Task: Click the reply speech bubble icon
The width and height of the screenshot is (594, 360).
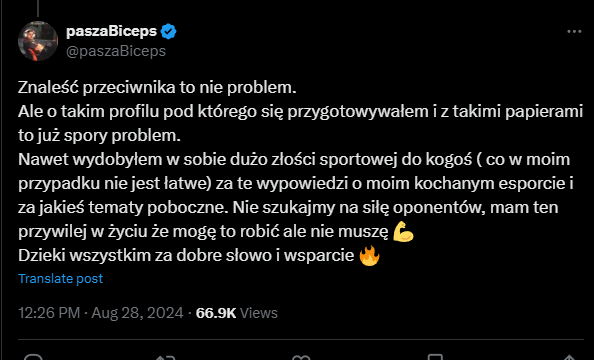Action: pos(33,357)
